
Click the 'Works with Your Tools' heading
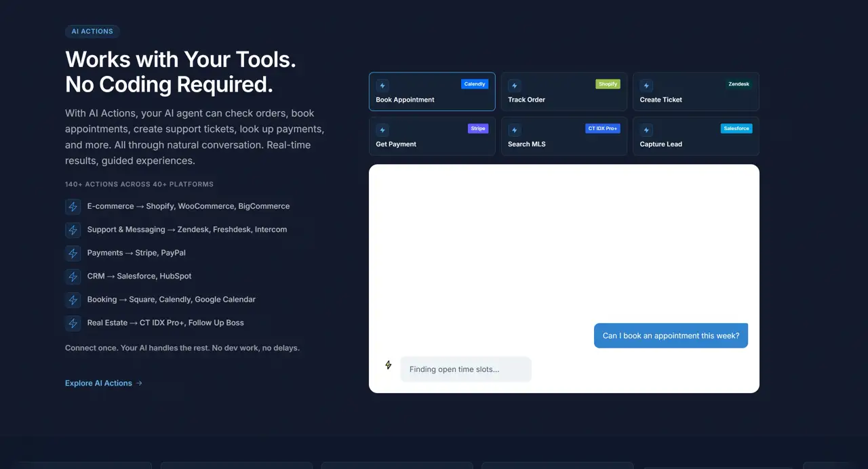(x=180, y=72)
